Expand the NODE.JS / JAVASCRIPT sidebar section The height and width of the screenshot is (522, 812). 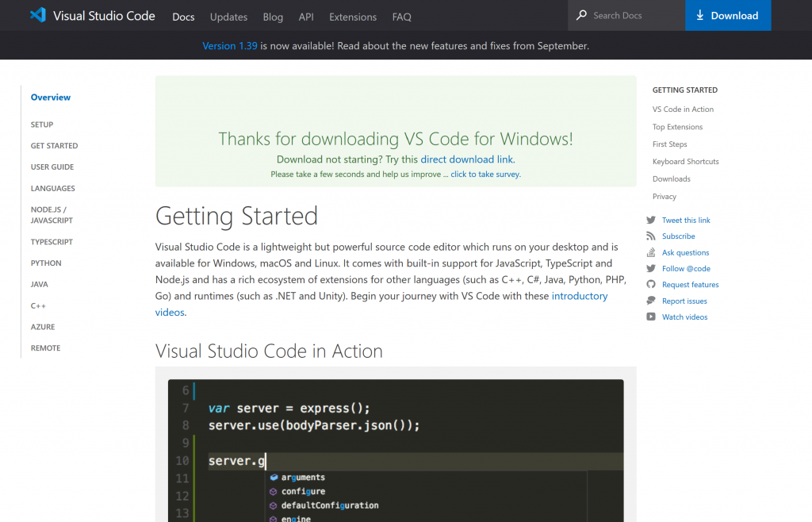coord(52,215)
